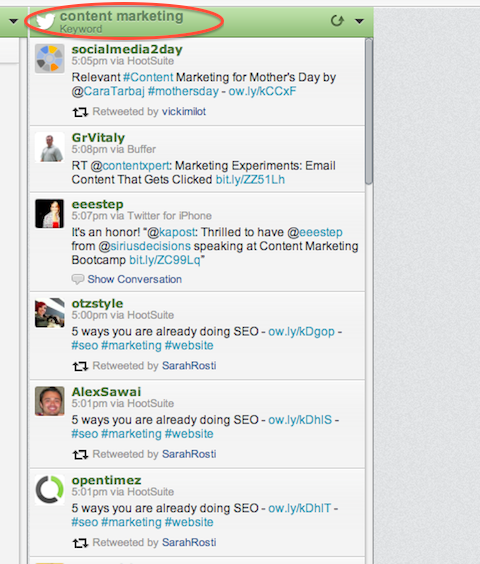Viewport: 480px width, 564px height.
Task: Click the retweet icon under AlexSawai tweet
Action: coord(80,455)
